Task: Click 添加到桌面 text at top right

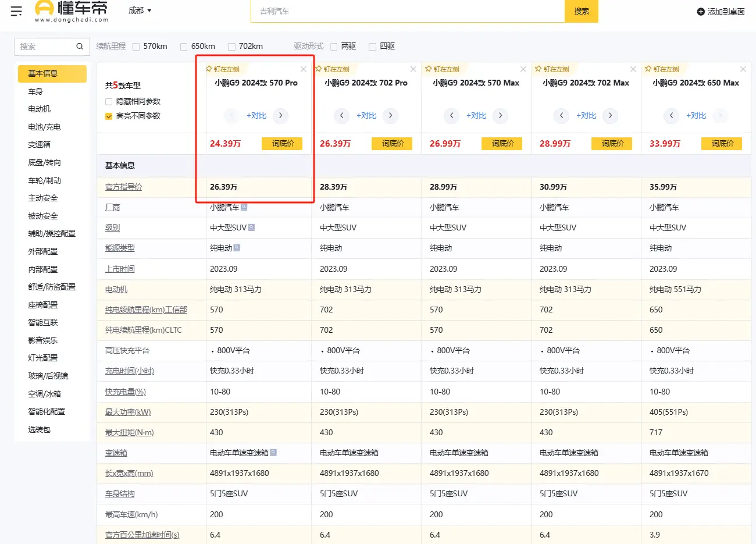Action: tap(726, 12)
